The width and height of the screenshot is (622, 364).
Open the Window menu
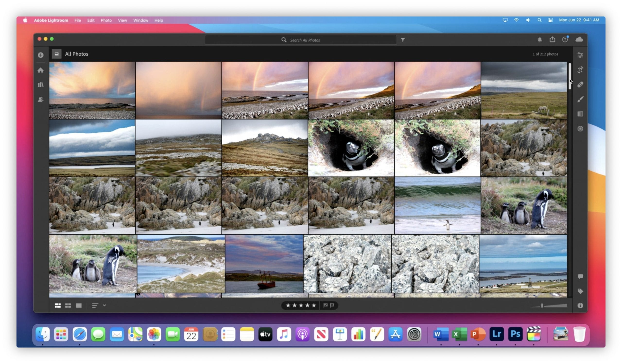(x=141, y=20)
